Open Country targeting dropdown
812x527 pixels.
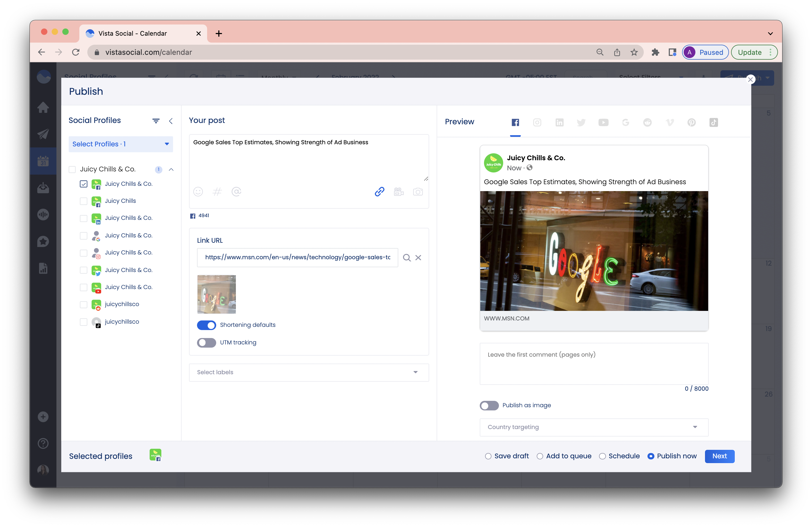point(594,427)
